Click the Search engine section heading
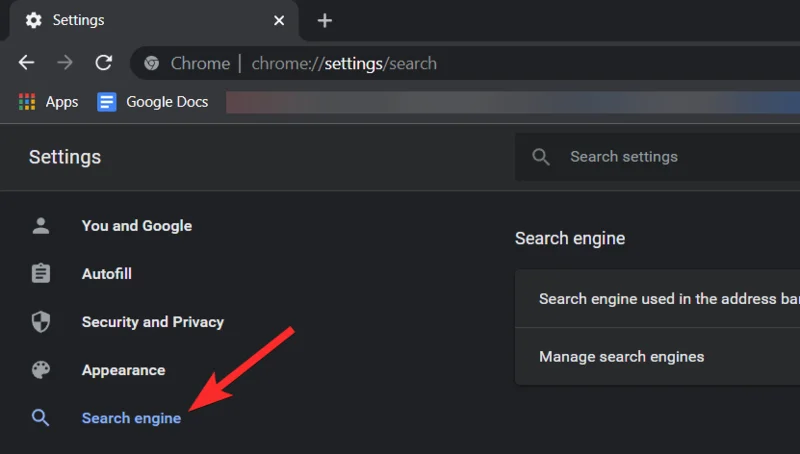Image resolution: width=800 pixels, height=454 pixels. pyautogui.click(x=570, y=238)
